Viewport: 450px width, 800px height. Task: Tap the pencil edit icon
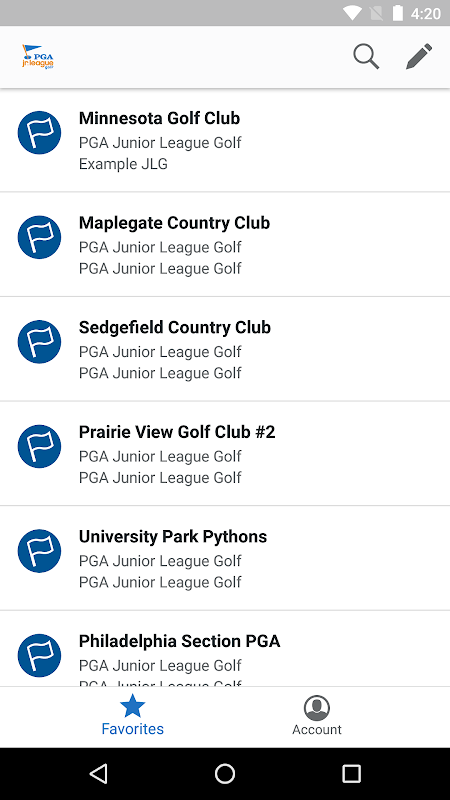point(419,56)
